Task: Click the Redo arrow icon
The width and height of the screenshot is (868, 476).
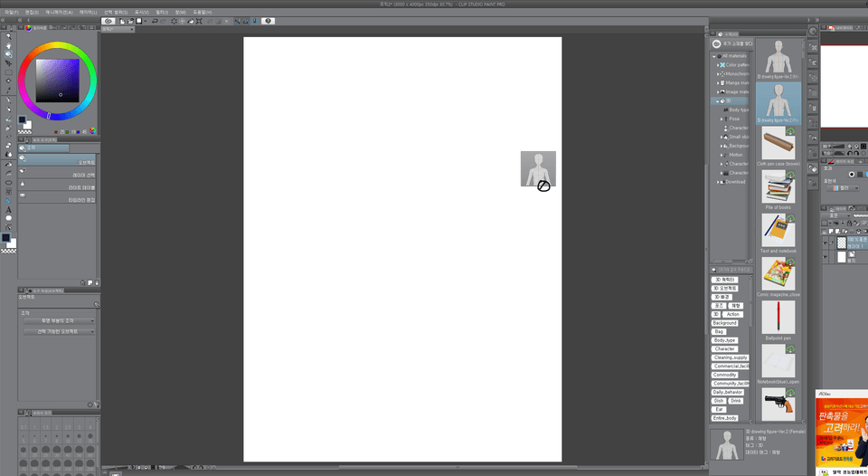Action: coord(163,21)
